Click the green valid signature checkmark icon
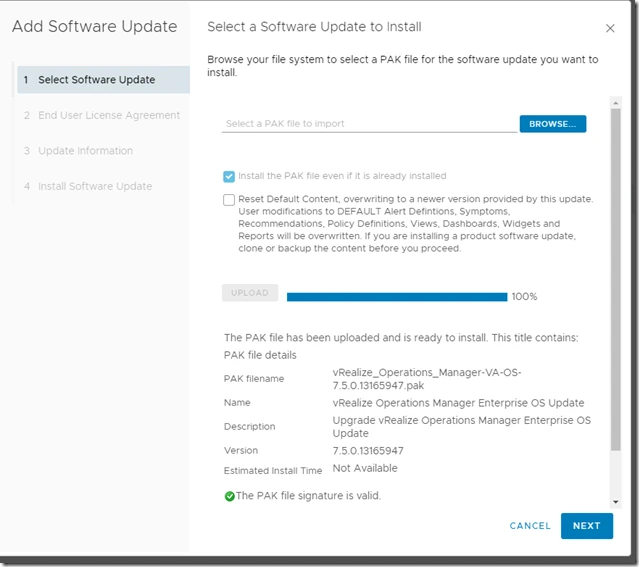Image resolution: width=639 pixels, height=567 pixels. pos(229,496)
